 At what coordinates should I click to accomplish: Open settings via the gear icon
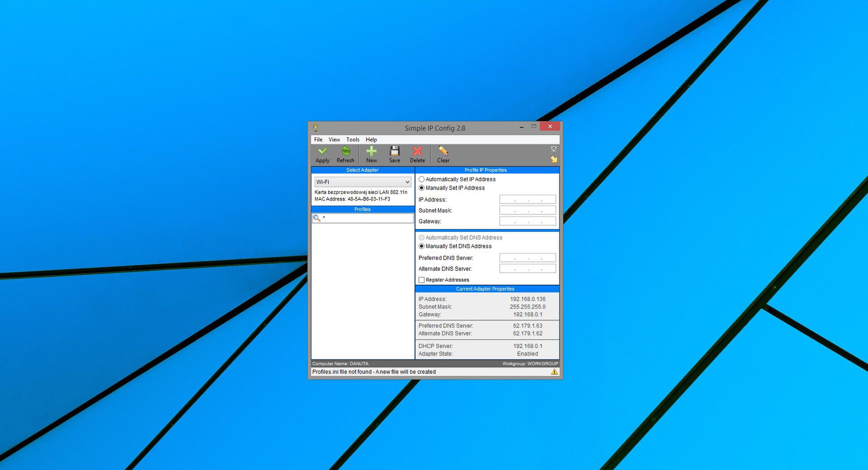553,149
